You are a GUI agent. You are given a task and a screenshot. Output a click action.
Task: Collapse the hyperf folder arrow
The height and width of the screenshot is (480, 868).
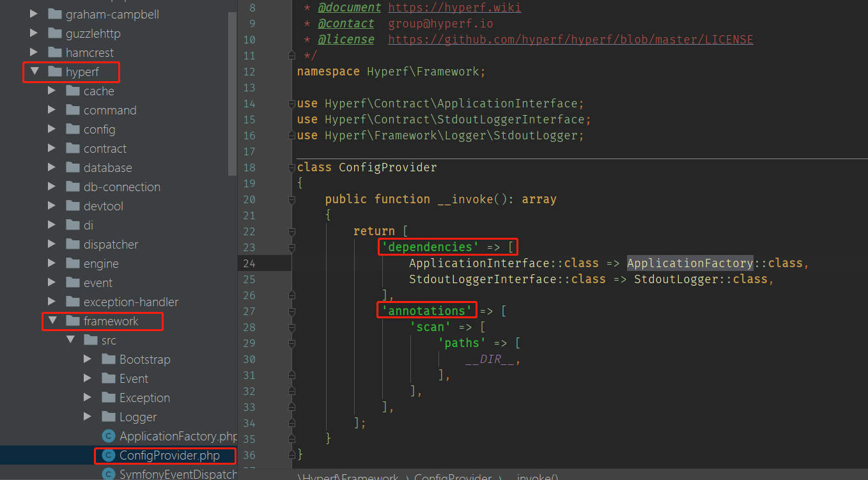point(34,72)
